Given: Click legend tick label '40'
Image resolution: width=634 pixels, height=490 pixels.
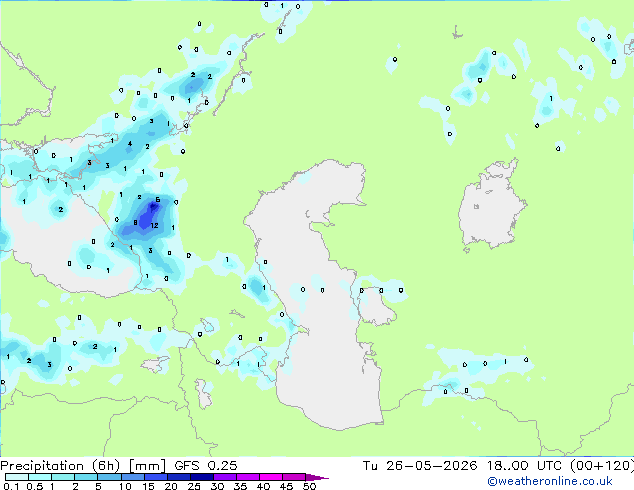Looking at the screenshot, I should pyautogui.click(x=263, y=486).
